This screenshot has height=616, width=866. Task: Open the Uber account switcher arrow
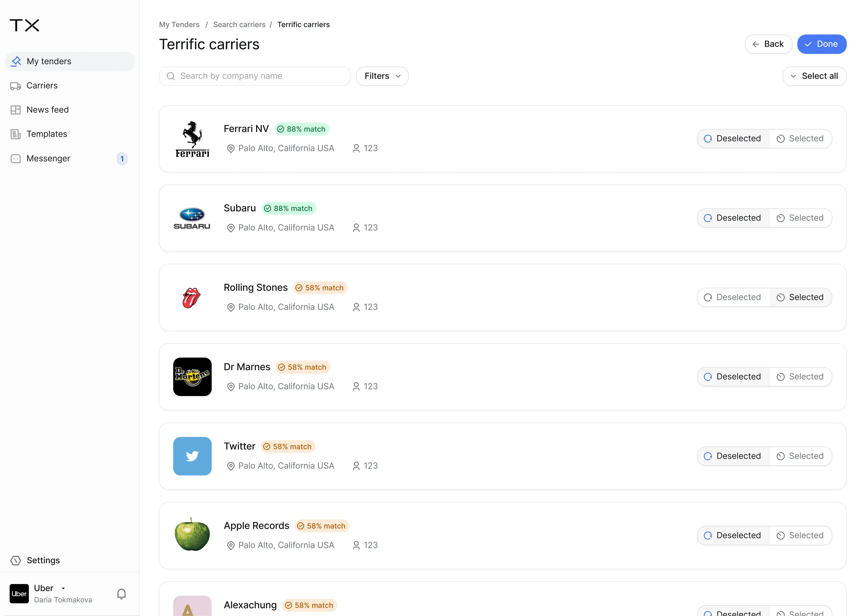pyautogui.click(x=63, y=588)
